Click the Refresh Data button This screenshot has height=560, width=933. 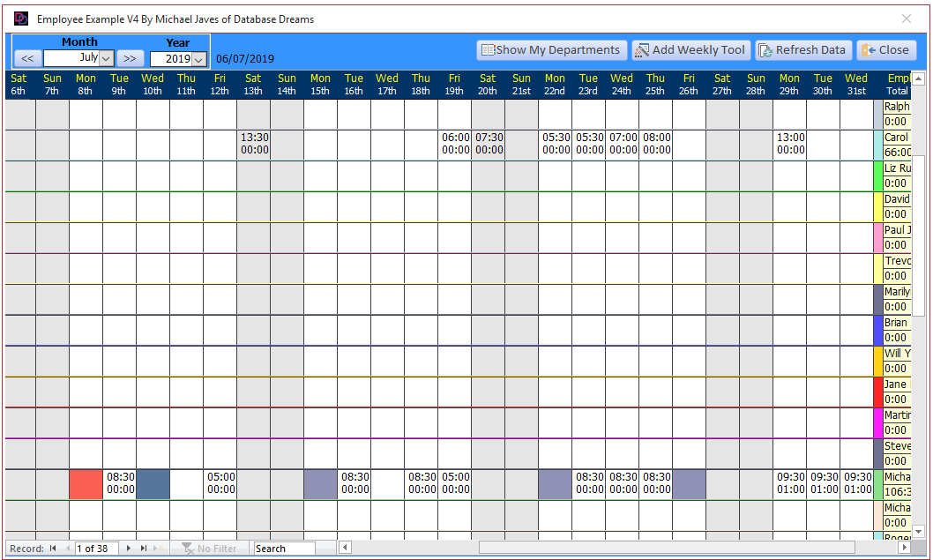click(x=803, y=50)
